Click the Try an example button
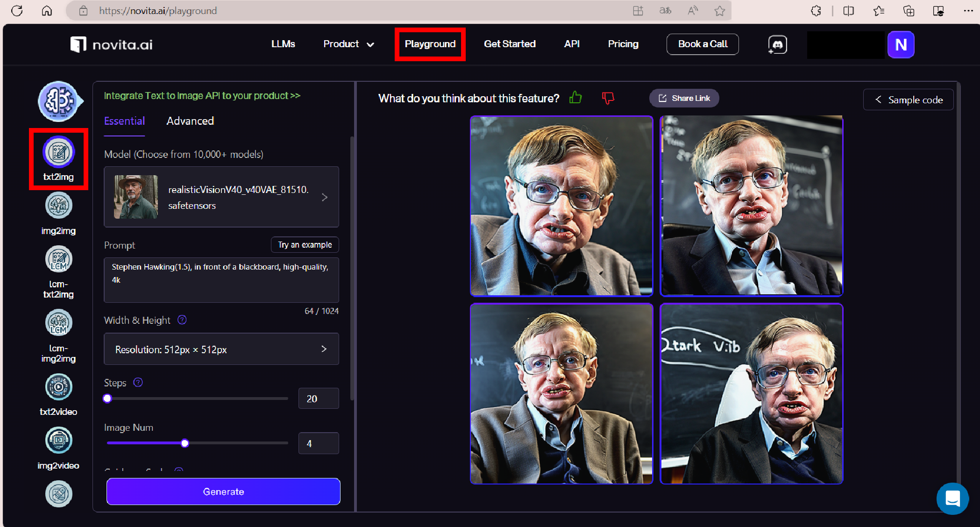 tap(305, 245)
